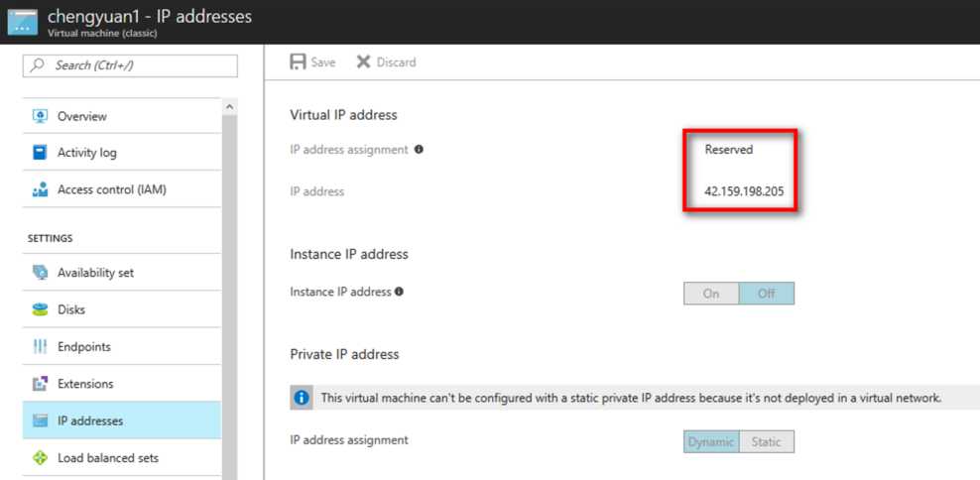Focus the Search (Ctrl+/) field
980x480 pixels.
click(x=130, y=65)
